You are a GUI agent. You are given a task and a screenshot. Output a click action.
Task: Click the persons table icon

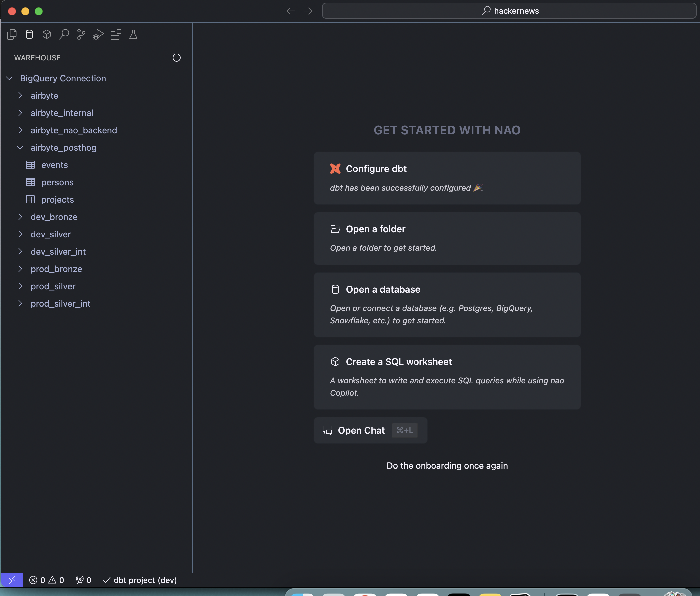coord(30,182)
